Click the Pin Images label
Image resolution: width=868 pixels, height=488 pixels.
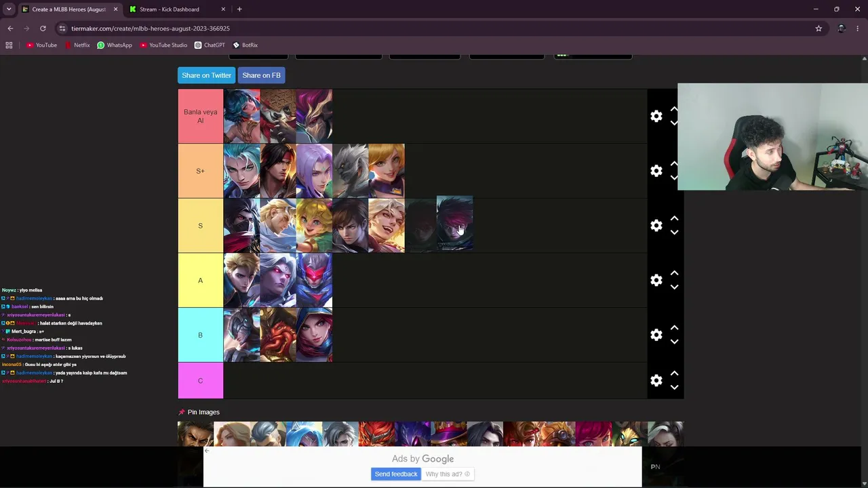(x=199, y=412)
